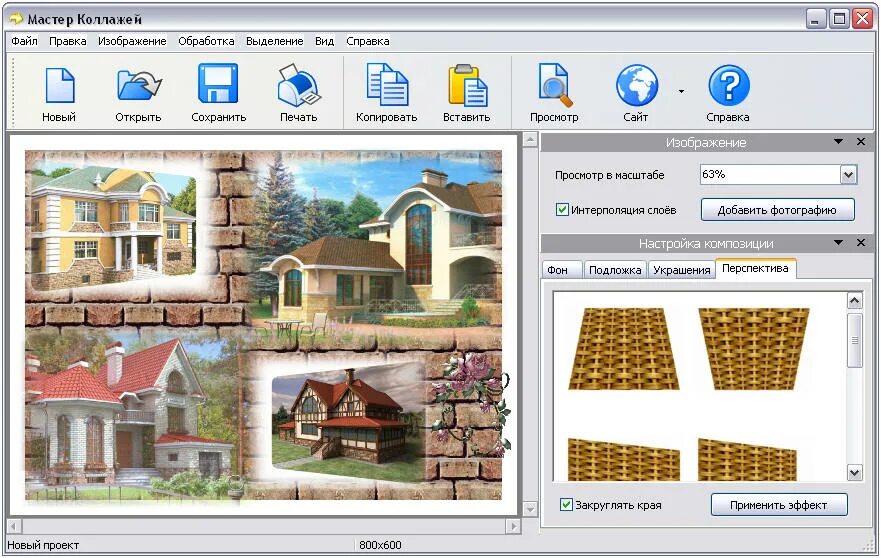Image resolution: width=881 pixels, height=558 pixels.
Task: Click canvas horizontal scroll left arrow
Action: (14, 527)
